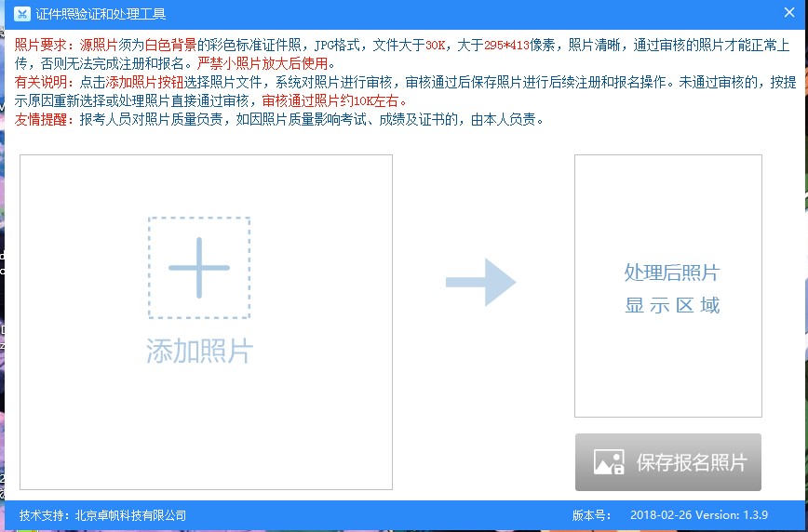
Task: Click the 显示区域 text in right panel
Action: click(x=672, y=305)
